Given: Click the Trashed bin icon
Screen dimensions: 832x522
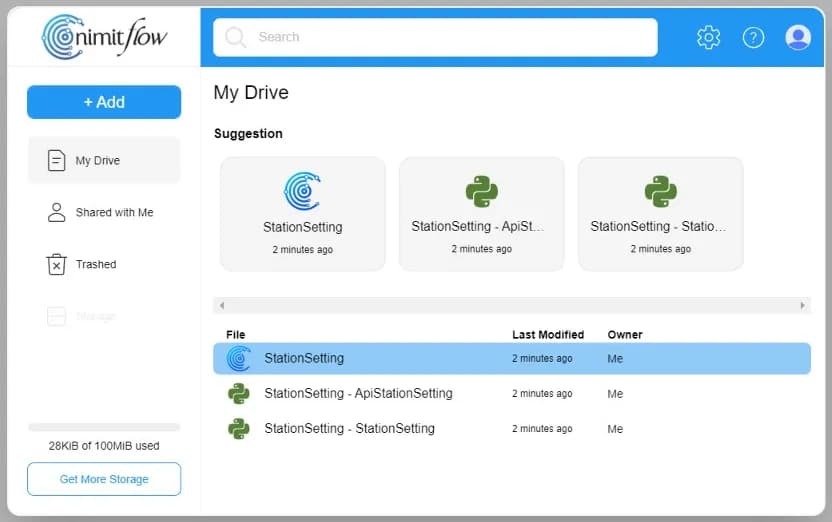Looking at the screenshot, I should (x=56, y=264).
